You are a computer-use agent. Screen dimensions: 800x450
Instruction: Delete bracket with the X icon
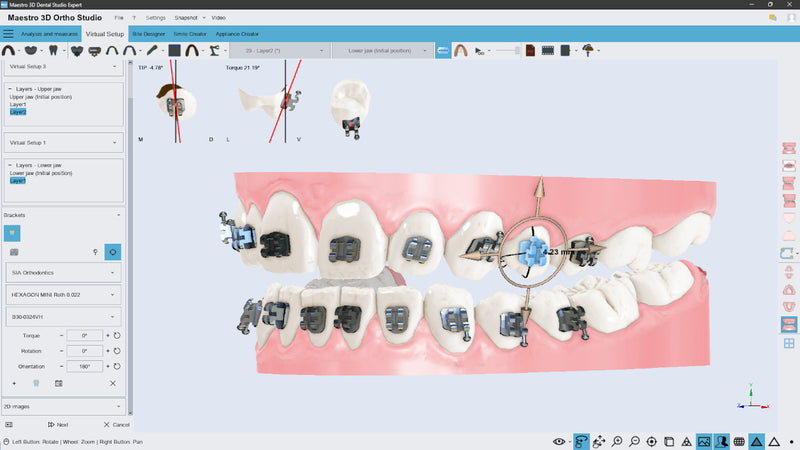coord(113,383)
